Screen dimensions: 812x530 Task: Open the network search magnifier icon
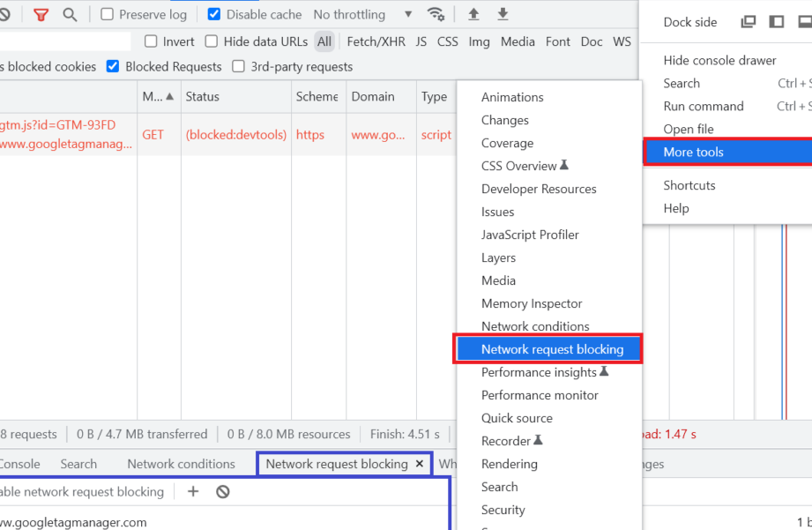(x=70, y=14)
